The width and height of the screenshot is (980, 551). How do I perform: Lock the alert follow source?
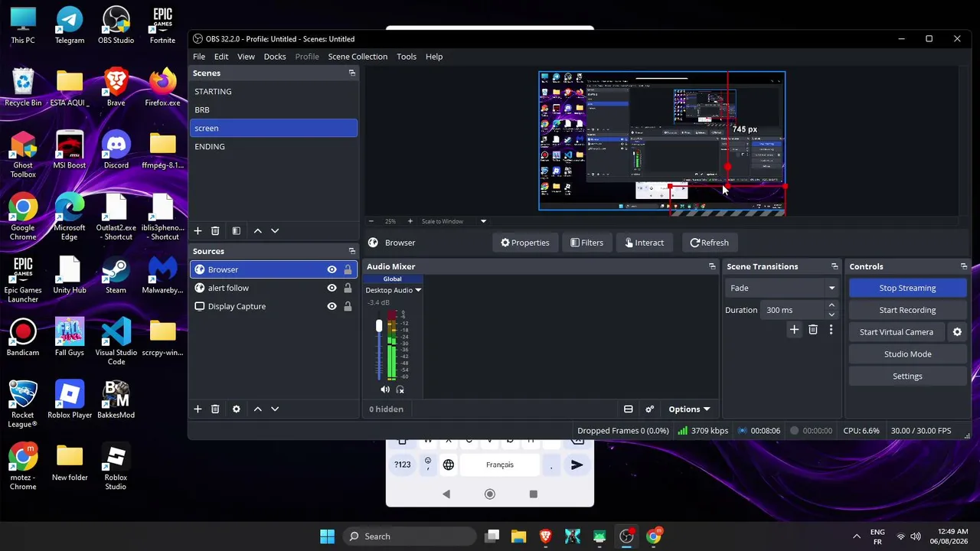click(x=348, y=288)
